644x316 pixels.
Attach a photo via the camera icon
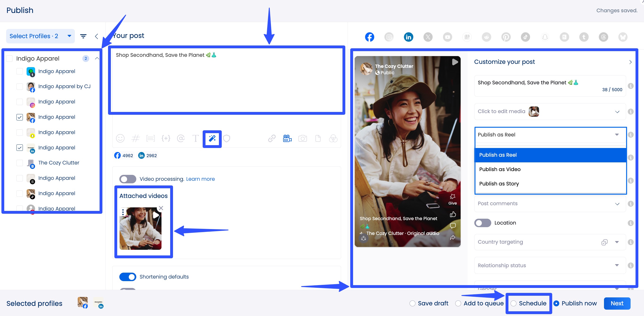303,138
